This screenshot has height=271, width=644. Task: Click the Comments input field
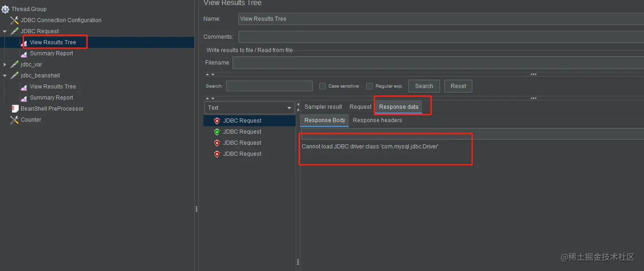tap(441, 37)
